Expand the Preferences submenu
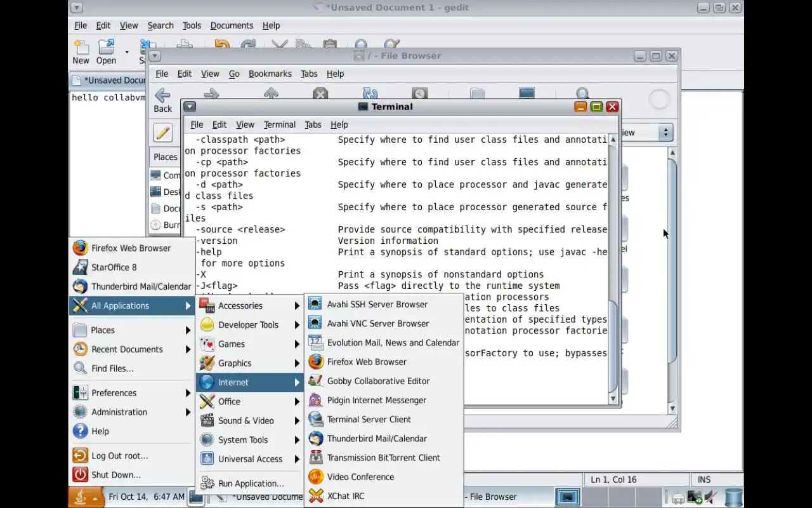812x508 pixels. coord(131,393)
